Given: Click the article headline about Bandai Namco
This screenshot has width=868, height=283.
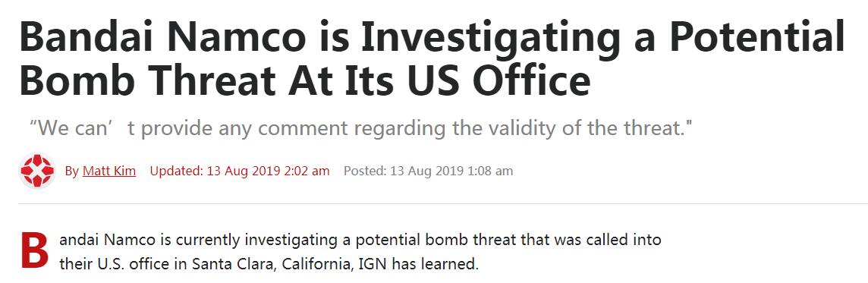Looking at the screenshot, I should (x=432, y=58).
